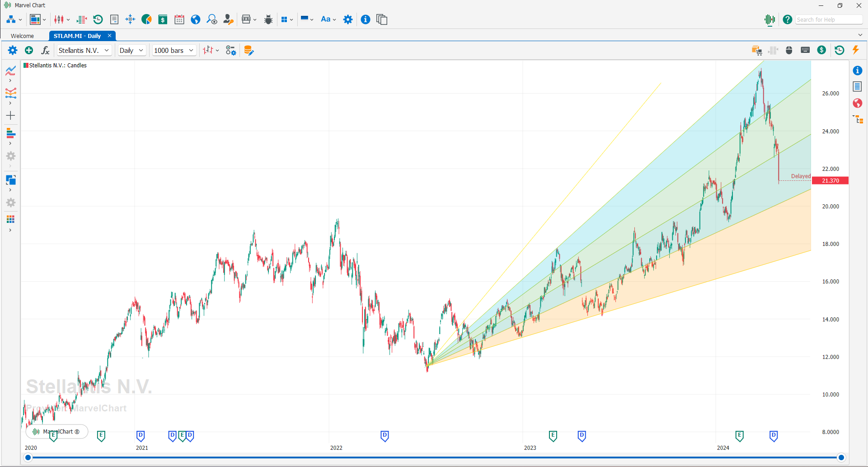Expand the colored grid chevron in left sidebar
The image size is (868, 467).
pyautogui.click(x=10, y=230)
